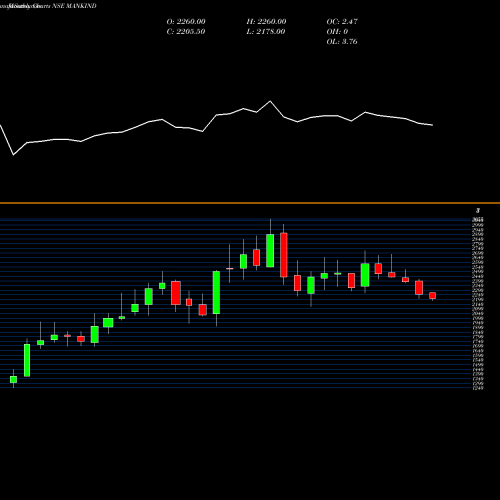
Task: Select the close value "C: 2205.50"
Action: tap(186, 31)
